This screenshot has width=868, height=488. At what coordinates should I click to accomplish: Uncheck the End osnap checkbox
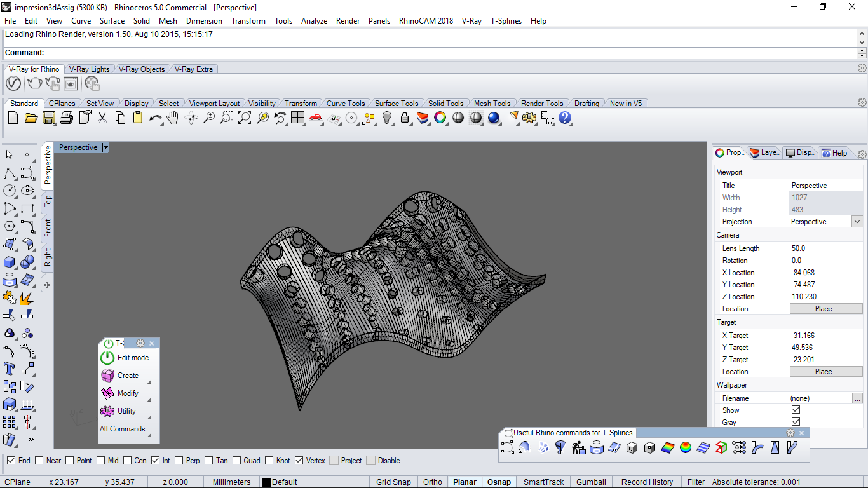pyautogui.click(x=11, y=461)
